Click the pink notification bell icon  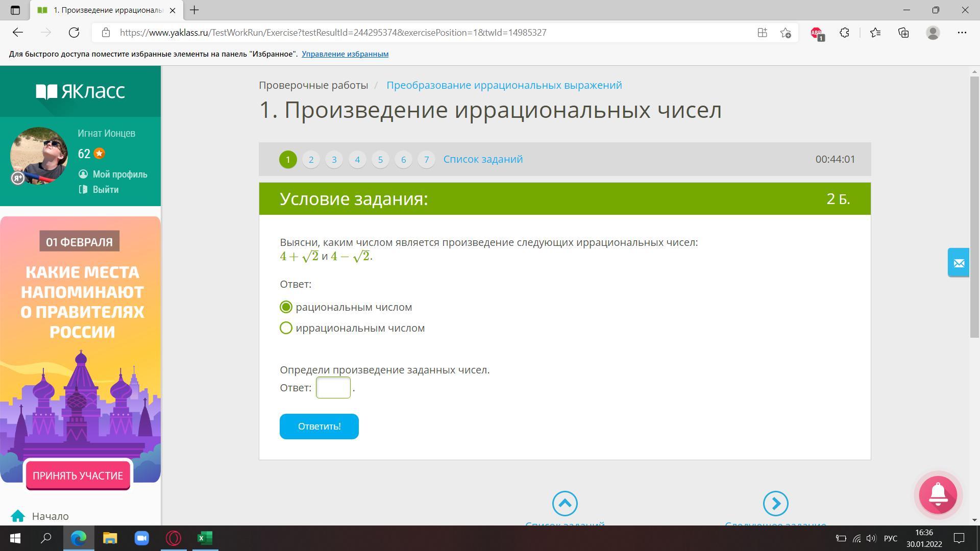click(938, 495)
